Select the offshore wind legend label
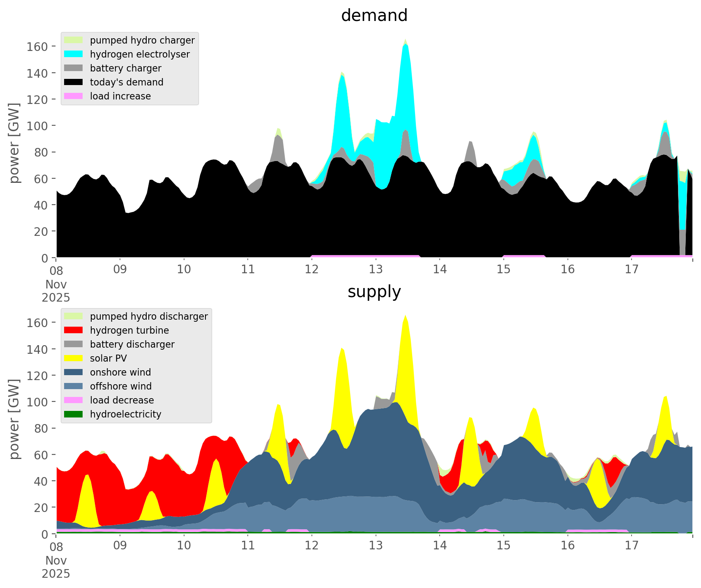Screen dimensions: 701x588 [x=120, y=386]
